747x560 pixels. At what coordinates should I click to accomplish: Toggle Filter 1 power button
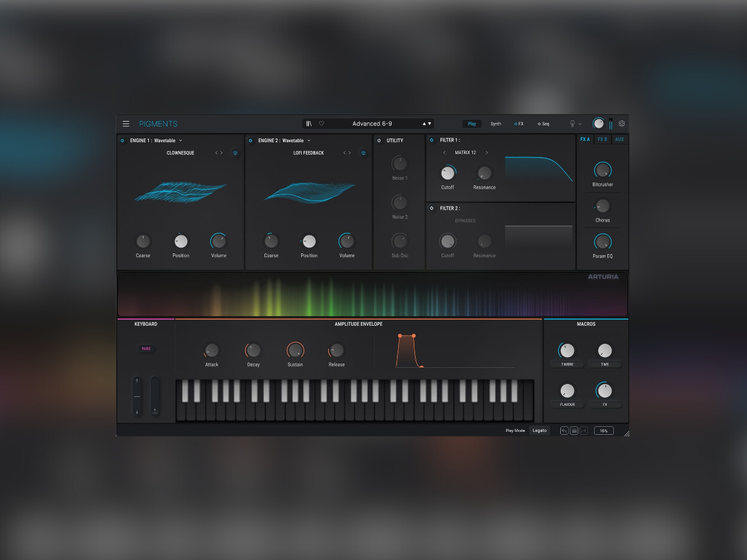[431, 140]
